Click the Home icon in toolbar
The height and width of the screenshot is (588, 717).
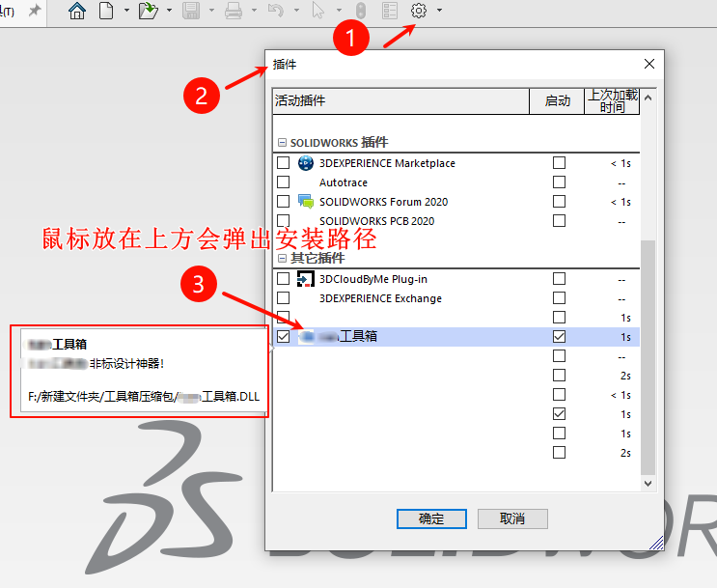click(x=77, y=11)
